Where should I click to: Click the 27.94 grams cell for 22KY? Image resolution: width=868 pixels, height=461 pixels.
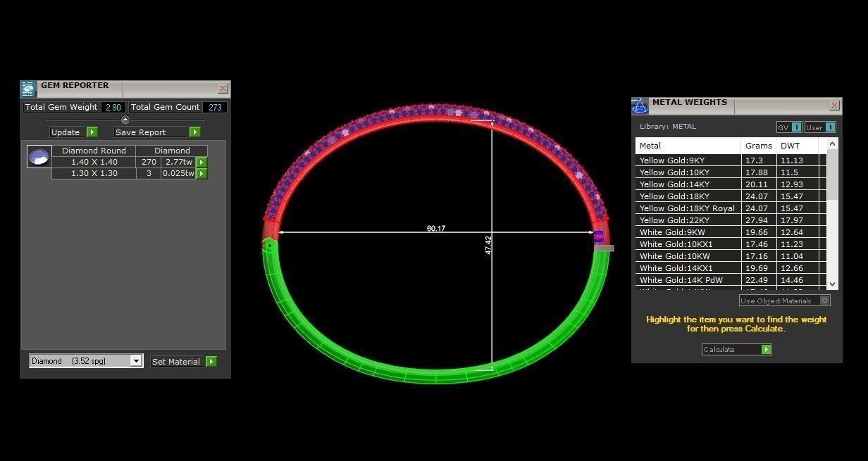point(759,220)
